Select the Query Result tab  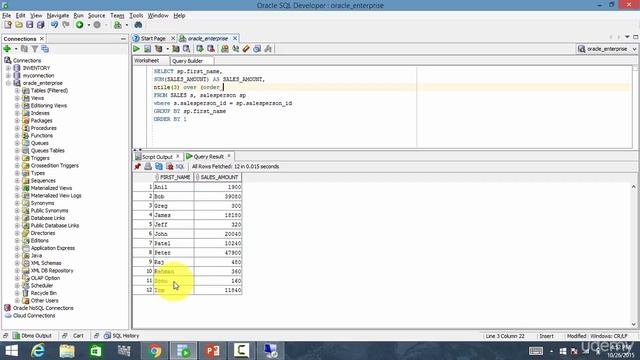point(208,157)
